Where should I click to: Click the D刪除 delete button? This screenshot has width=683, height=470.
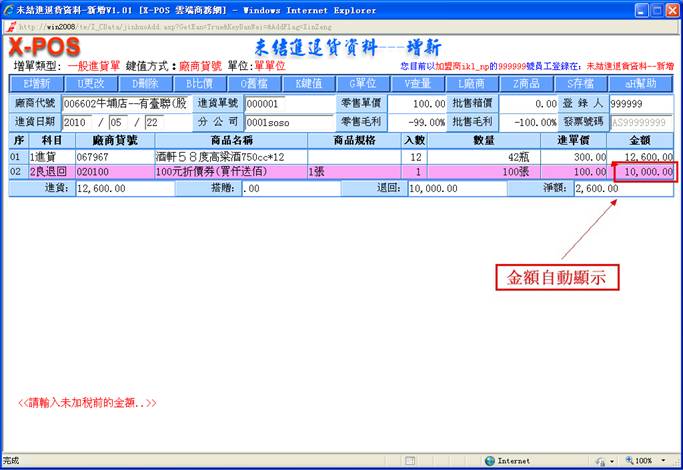[146, 83]
